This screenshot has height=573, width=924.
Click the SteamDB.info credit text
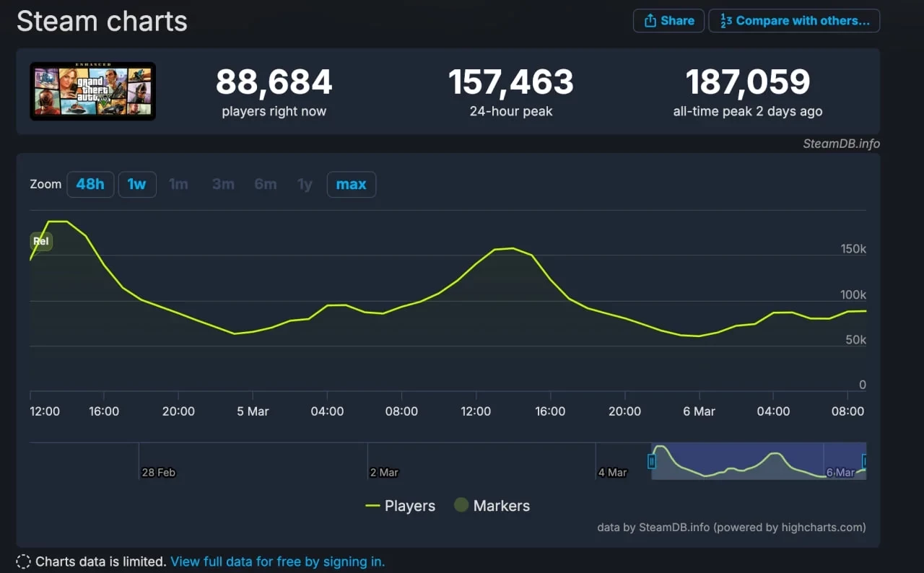[841, 144]
